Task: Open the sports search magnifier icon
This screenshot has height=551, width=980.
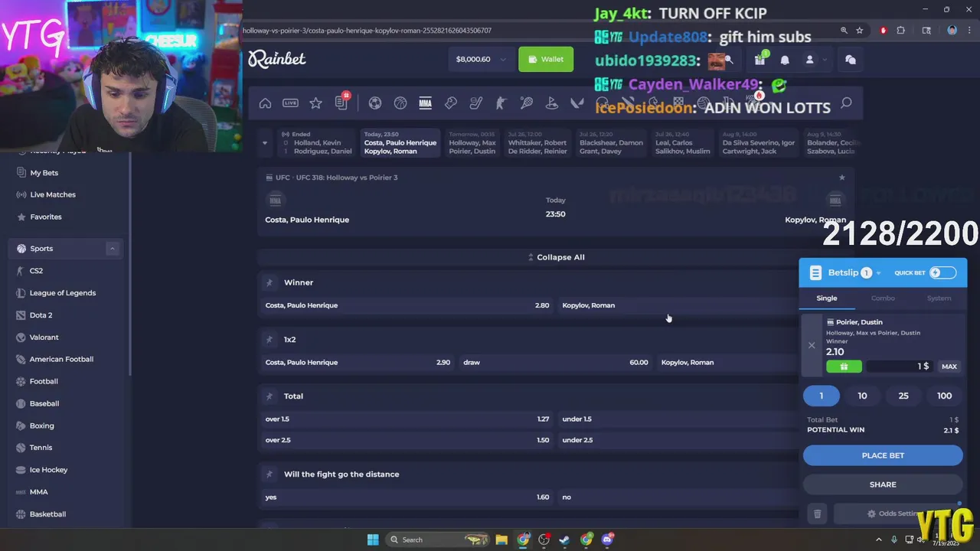Action: pyautogui.click(x=846, y=103)
